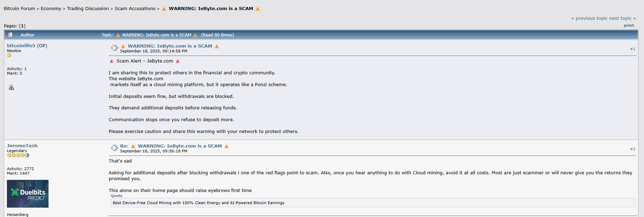Open bitcoinlife5's user profile name
The width and height of the screenshot is (644, 217).
coord(21,45)
